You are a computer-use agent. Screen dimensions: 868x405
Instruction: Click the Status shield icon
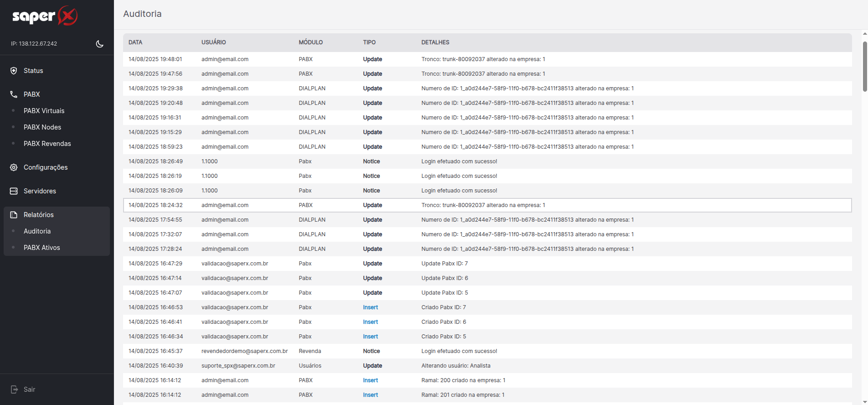(x=14, y=71)
